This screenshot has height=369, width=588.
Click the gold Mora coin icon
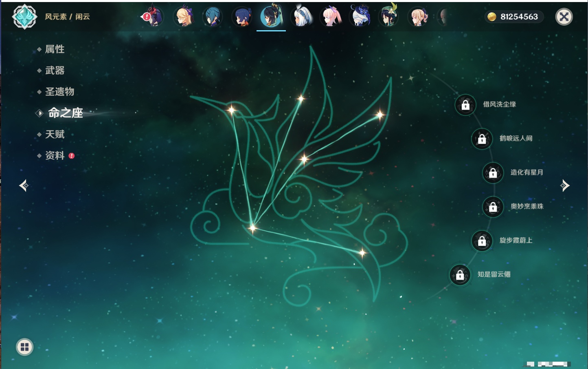(492, 17)
